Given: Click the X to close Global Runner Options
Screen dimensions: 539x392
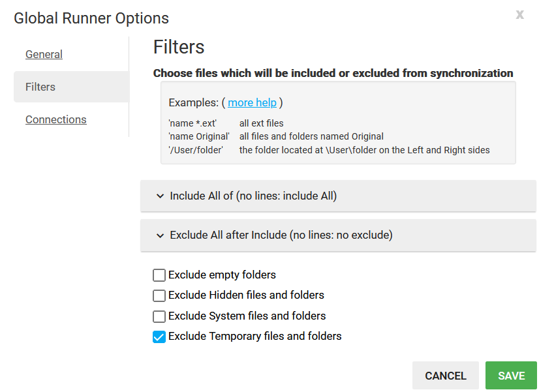Looking at the screenshot, I should click(x=519, y=14).
